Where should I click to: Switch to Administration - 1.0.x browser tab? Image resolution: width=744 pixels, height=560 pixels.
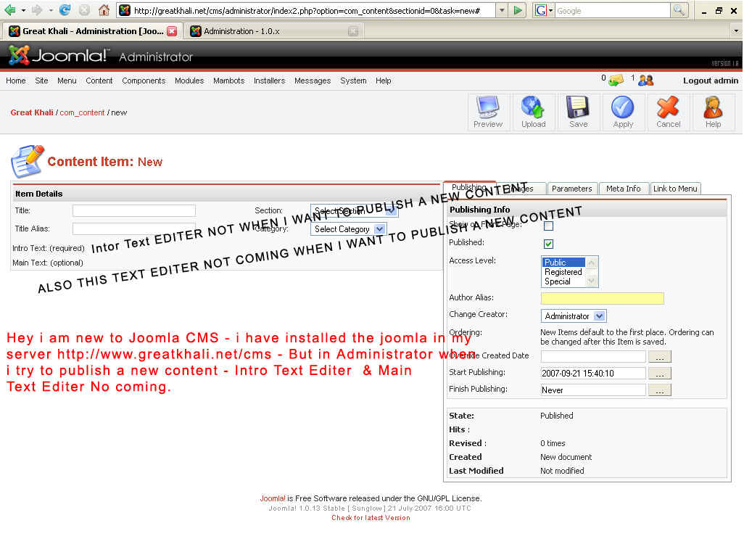coord(273,31)
